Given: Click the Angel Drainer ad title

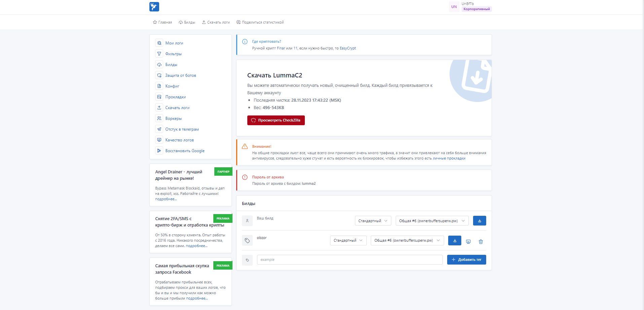Looking at the screenshot, I should 179,175.
